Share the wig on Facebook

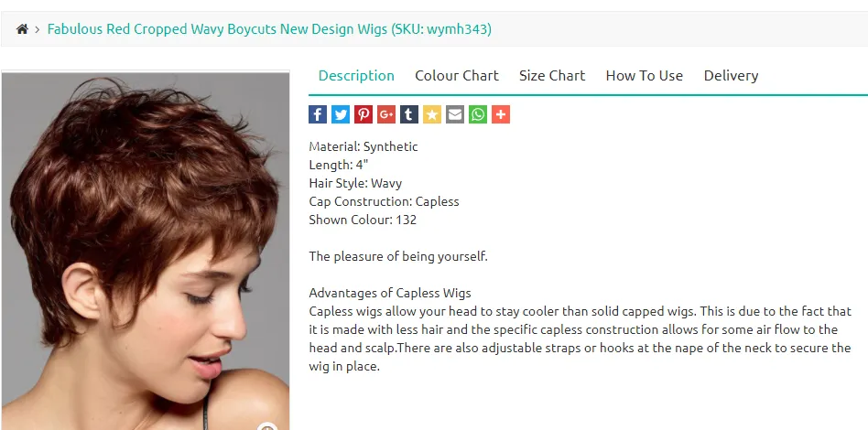318,114
